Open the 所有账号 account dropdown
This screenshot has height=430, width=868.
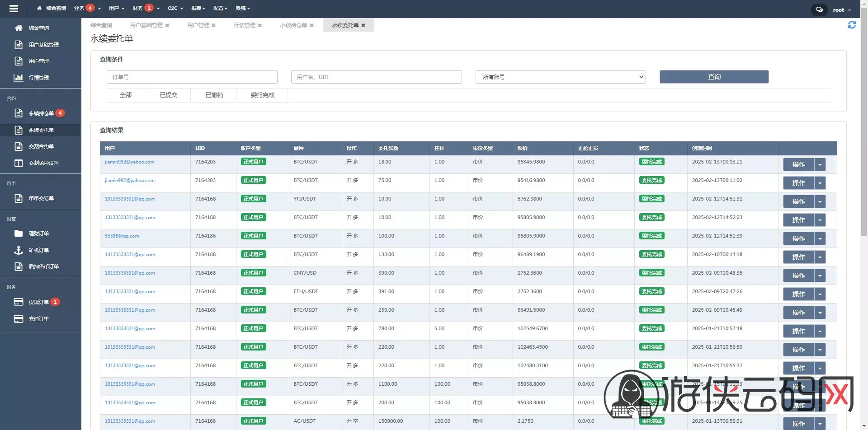coord(561,77)
